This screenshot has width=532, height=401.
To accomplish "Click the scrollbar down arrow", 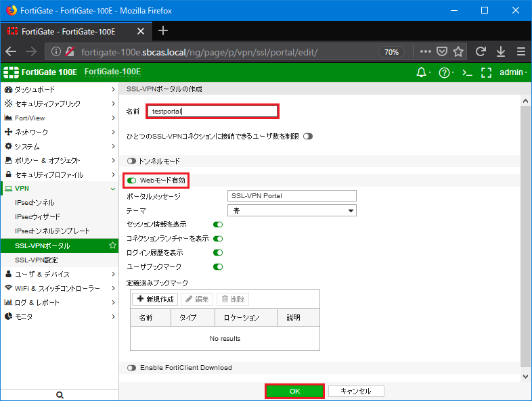I will [525, 376].
